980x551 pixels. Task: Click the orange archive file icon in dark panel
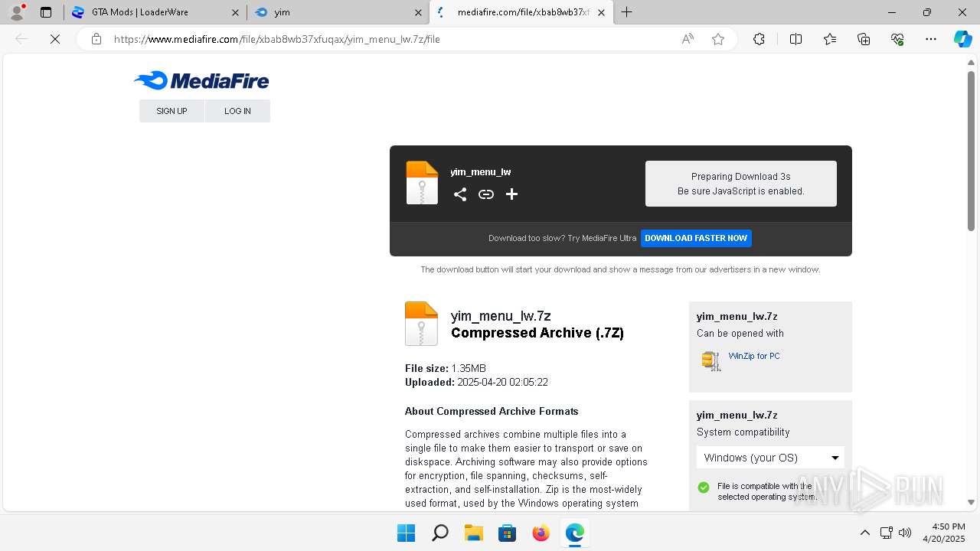coord(422,183)
